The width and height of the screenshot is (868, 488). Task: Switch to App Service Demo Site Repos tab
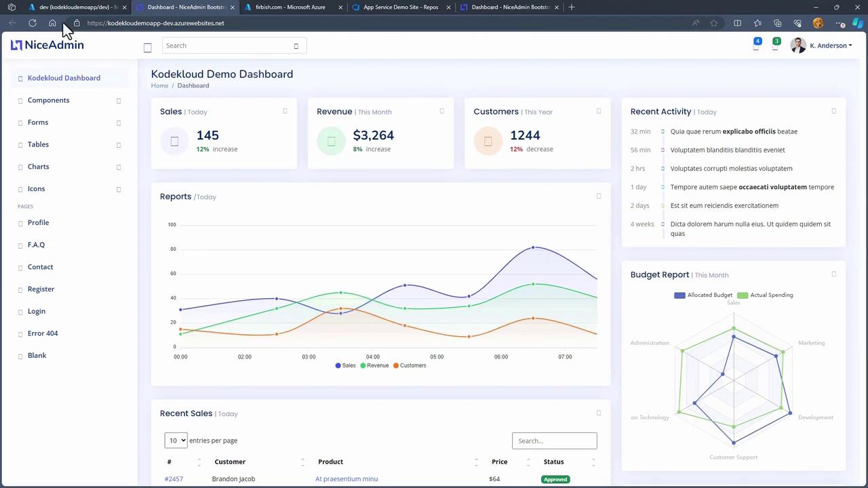(x=400, y=7)
